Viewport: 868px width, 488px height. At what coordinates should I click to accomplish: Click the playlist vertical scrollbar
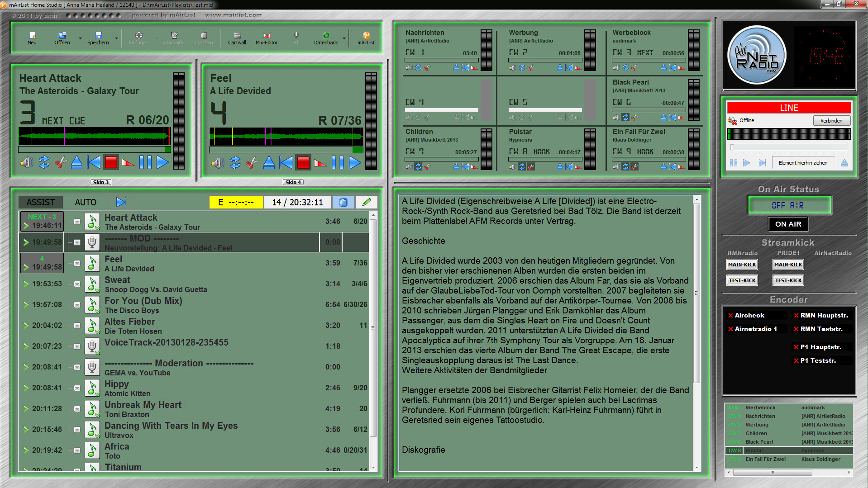click(x=373, y=341)
